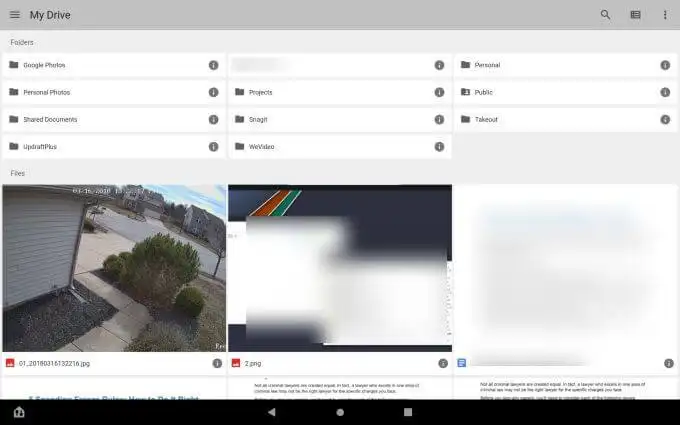Open the hamburger navigation menu

[15, 15]
